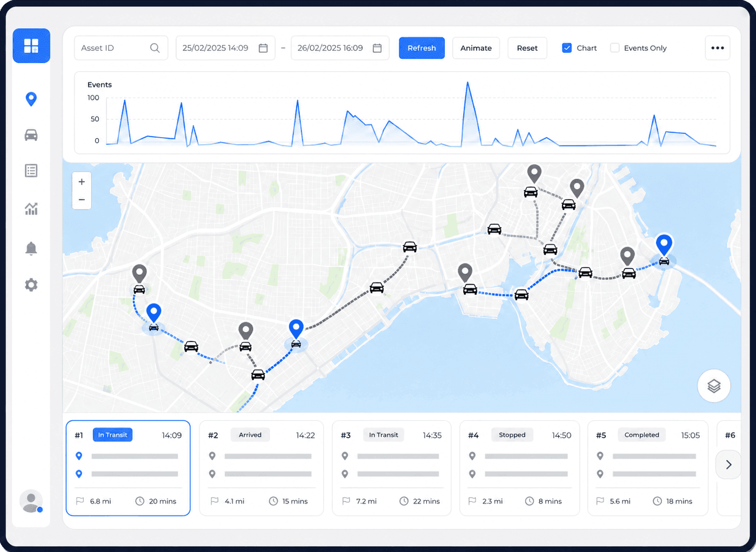Zoom out the map with minus button
This screenshot has height=552, width=756.
point(82,200)
